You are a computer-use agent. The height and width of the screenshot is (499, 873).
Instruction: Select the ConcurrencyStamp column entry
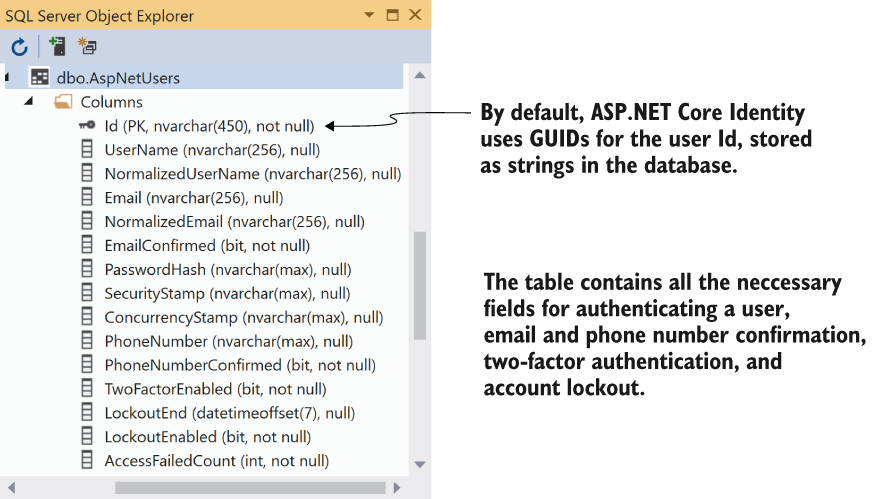tap(244, 317)
